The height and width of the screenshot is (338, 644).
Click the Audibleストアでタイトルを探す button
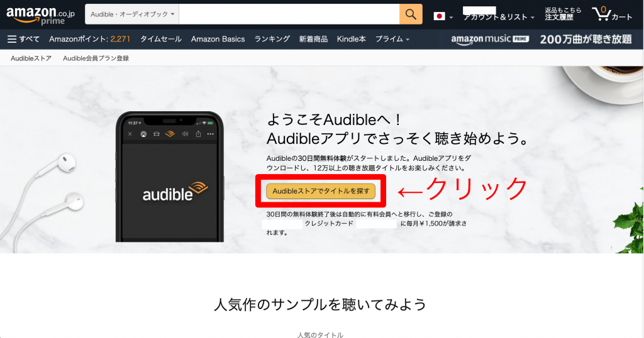coord(321,191)
